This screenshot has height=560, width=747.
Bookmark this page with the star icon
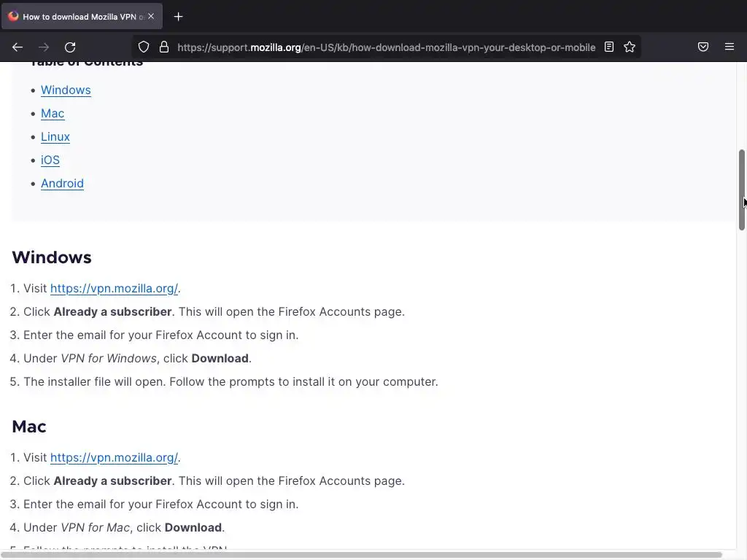(x=630, y=47)
